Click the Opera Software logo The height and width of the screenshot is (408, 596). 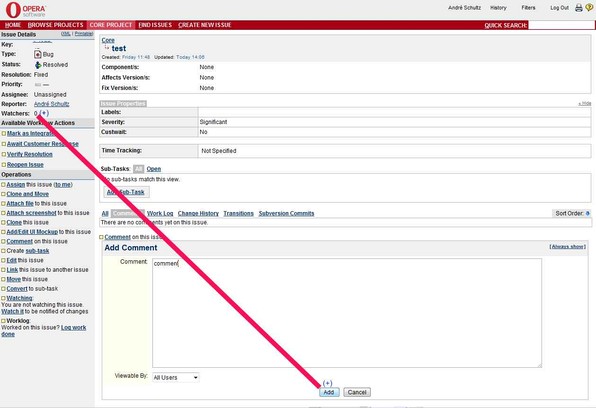25,10
